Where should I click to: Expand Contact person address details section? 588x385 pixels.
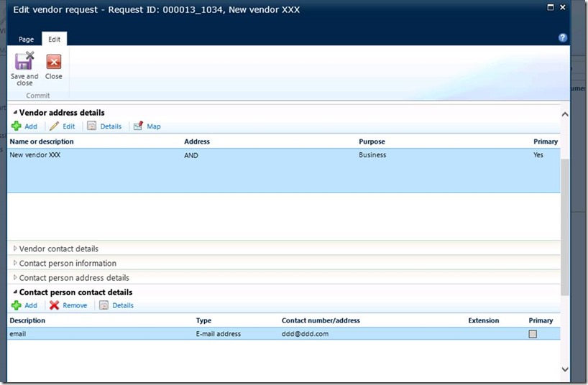click(x=74, y=277)
